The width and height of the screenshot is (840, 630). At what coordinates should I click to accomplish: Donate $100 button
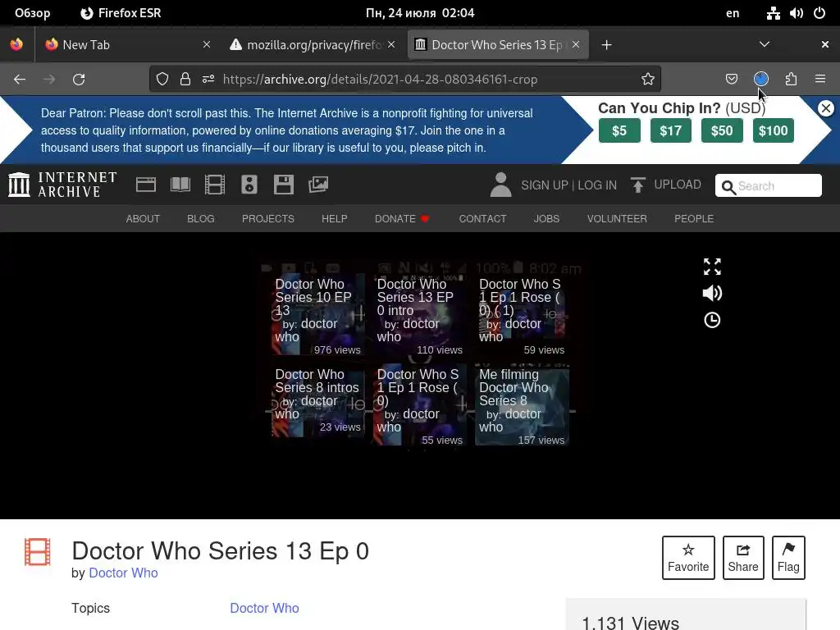click(773, 130)
